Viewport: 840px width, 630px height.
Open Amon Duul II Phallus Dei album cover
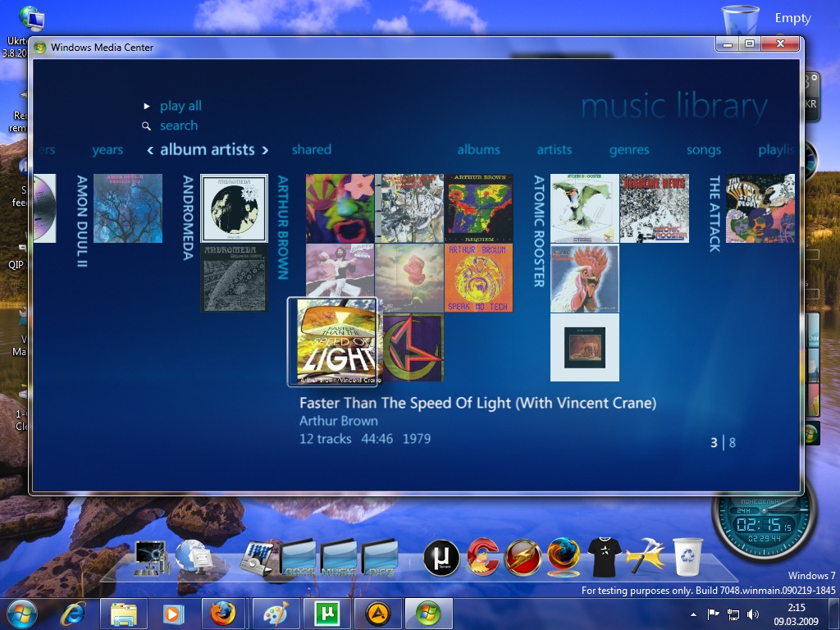[128, 208]
